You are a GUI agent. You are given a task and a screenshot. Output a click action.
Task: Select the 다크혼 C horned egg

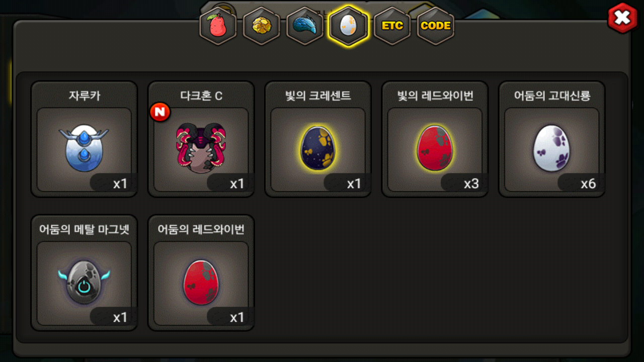click(x=201, y=148)
